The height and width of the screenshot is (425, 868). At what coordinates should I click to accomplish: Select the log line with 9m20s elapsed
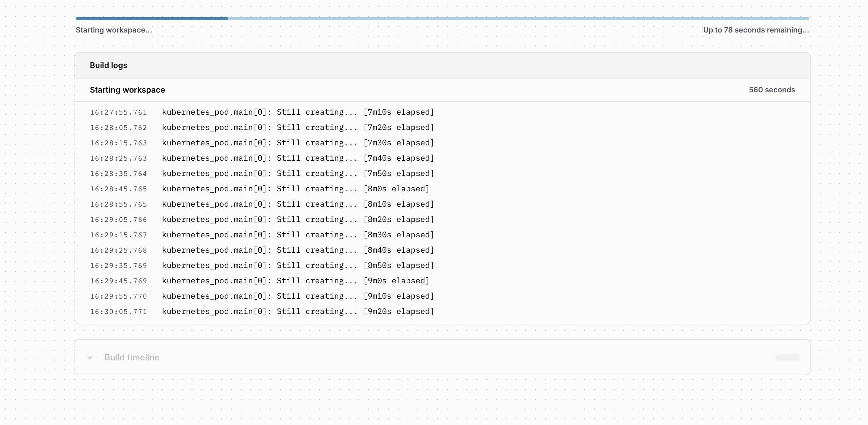(298, 312)
